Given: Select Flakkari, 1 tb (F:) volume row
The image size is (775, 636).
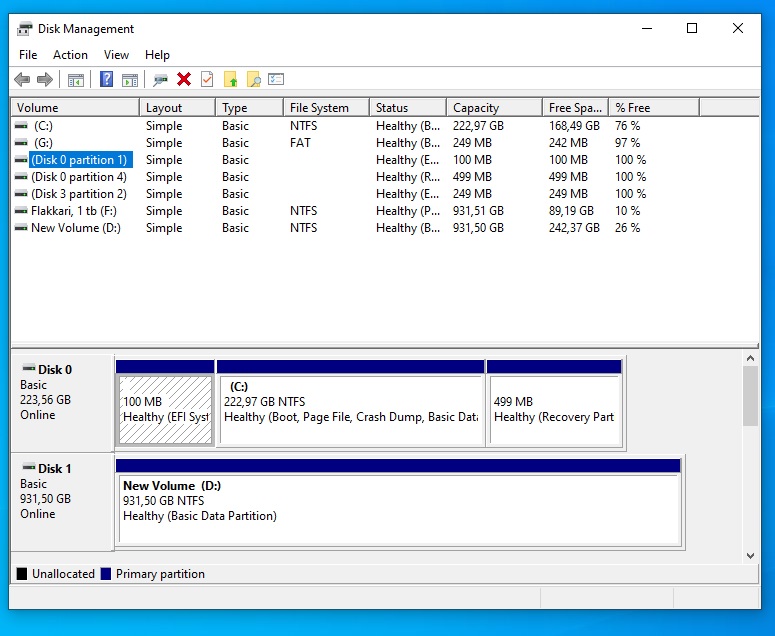Looking at the screenshot, I should point(73,211).
